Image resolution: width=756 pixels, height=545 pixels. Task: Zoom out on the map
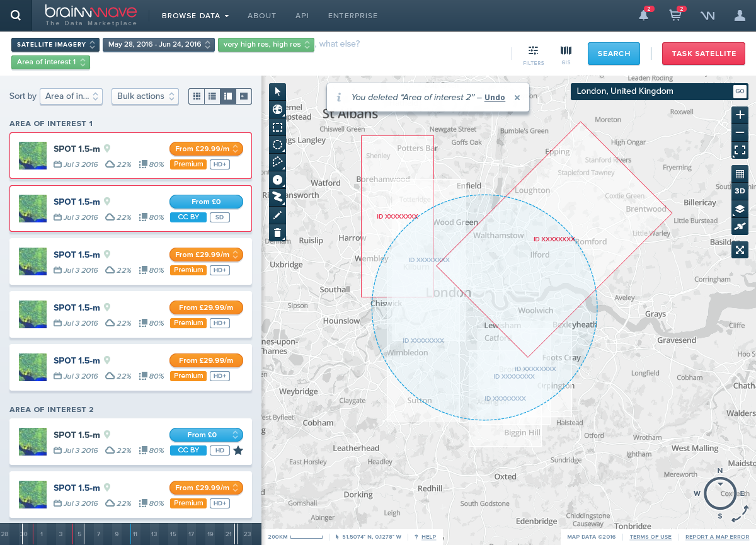point(740,133)
